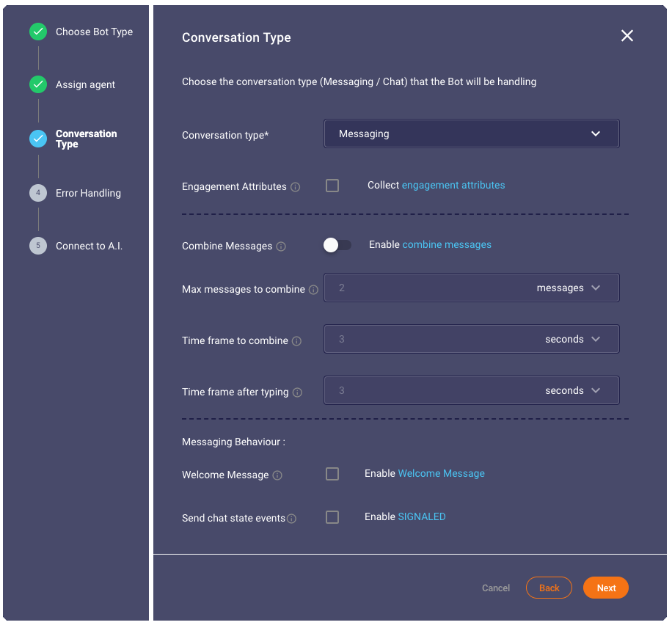Expand the messages unit dropdown
Screen dimensions: 672x625
[x=569, y=288]
